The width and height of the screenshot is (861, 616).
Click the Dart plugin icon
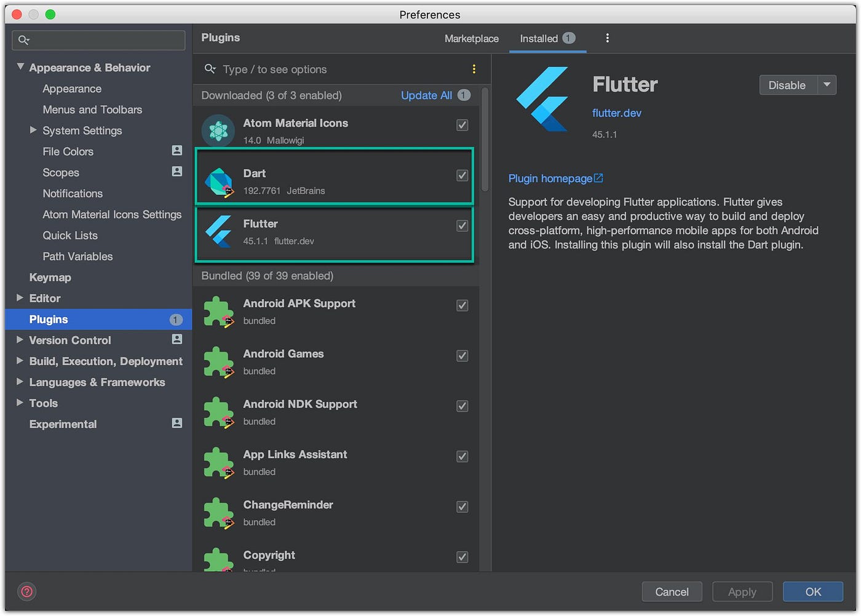219,181
